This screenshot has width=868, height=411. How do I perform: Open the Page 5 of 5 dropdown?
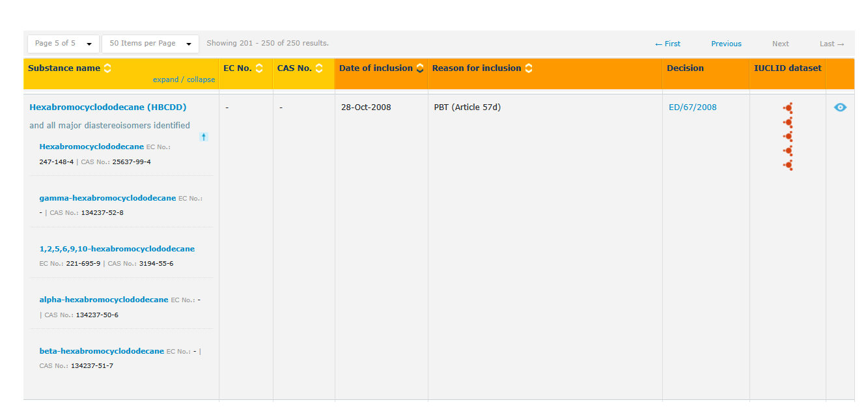(63, 44)
